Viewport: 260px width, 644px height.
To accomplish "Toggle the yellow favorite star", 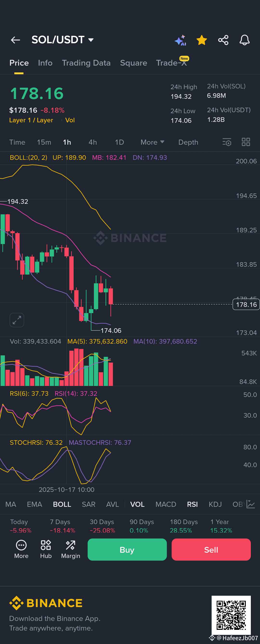I will tap(202, 40).
